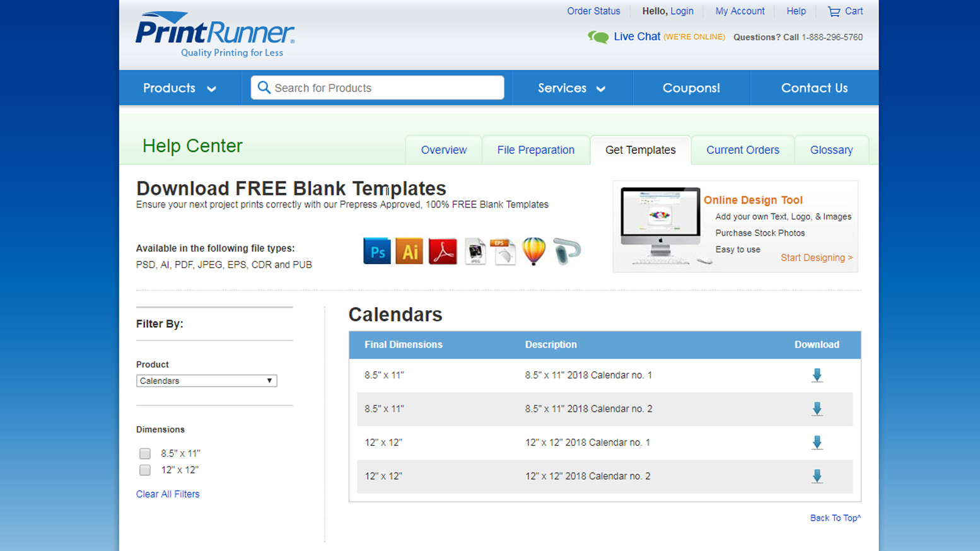Click the CorelDRAW balloon CDR icon
This screenshot has width=980, height=551.
tap(534, 251)
